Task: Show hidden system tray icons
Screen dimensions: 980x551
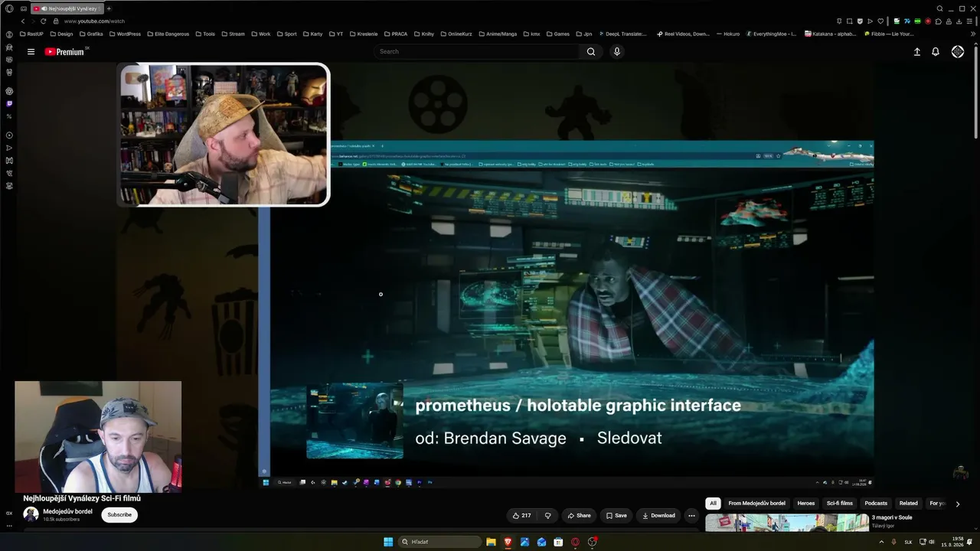Action: point(881,542)
